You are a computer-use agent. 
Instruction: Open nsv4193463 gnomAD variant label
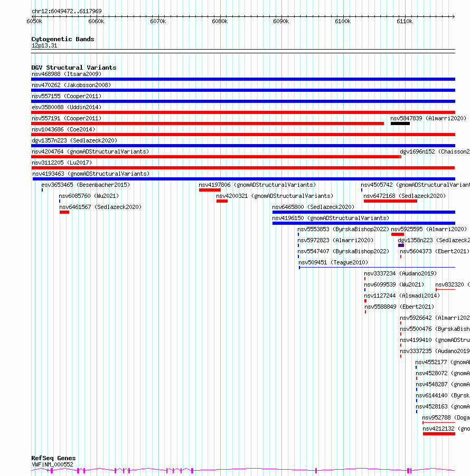point(91,174)
